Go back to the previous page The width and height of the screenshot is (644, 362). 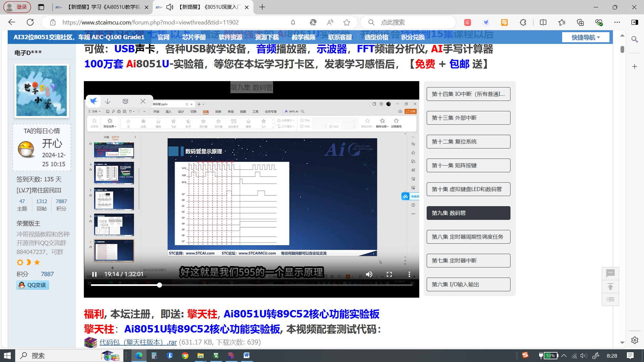point(12,22)
